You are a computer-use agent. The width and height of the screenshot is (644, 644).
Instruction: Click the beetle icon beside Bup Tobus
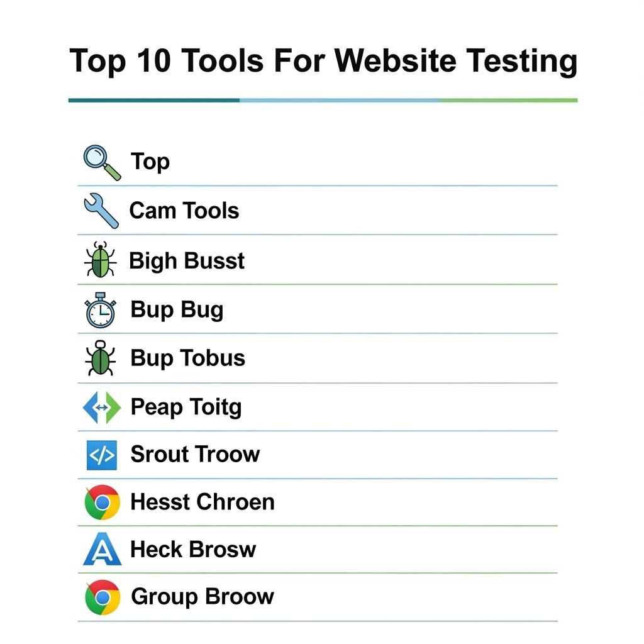click(101, 358)
